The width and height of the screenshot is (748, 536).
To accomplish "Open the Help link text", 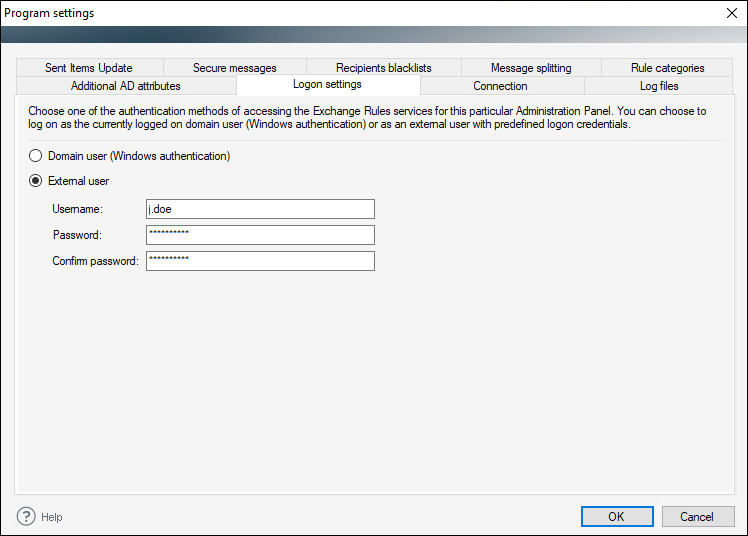I will 52,517.
